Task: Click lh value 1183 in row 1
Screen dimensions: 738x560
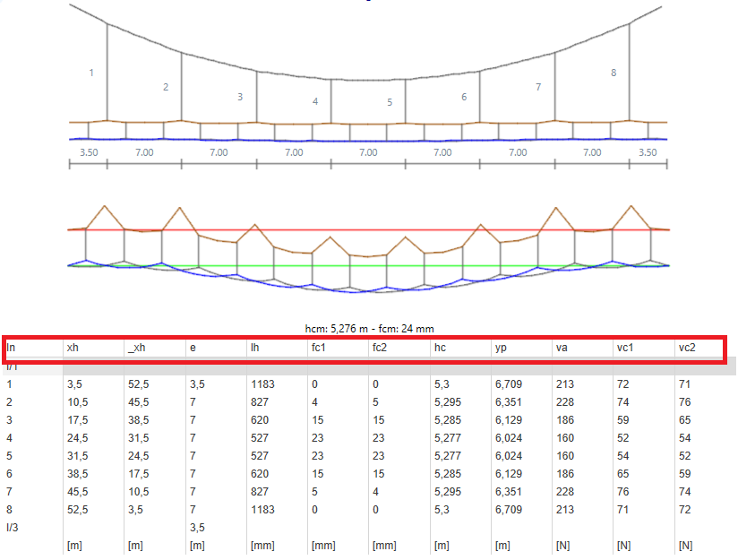Action: pyautogui.click(x=262, y=384)
